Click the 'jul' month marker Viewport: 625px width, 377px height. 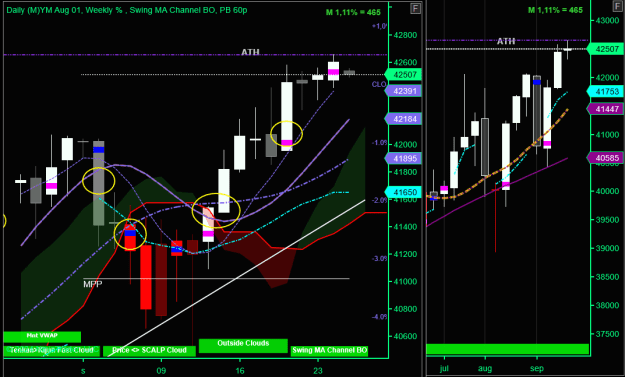point(444,369)
